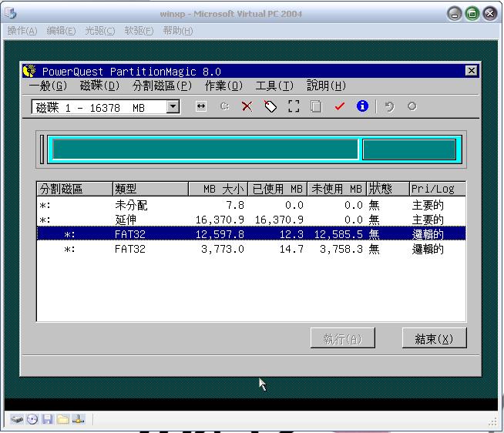
Task: Click the 12,585.5 unused MB value
Action: pyautogui.click(x=338, y=234)
